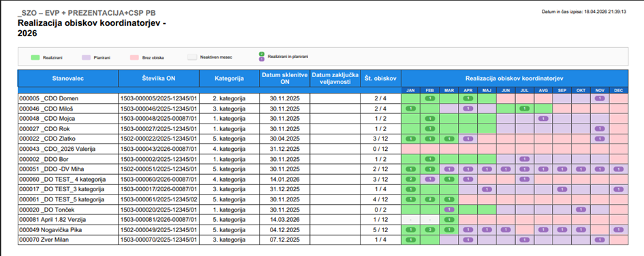Click the October planned badge for _DO Tonček
The width and height of the screenshot is (644, 256).
pyautogui.click(x=581, y=210)
